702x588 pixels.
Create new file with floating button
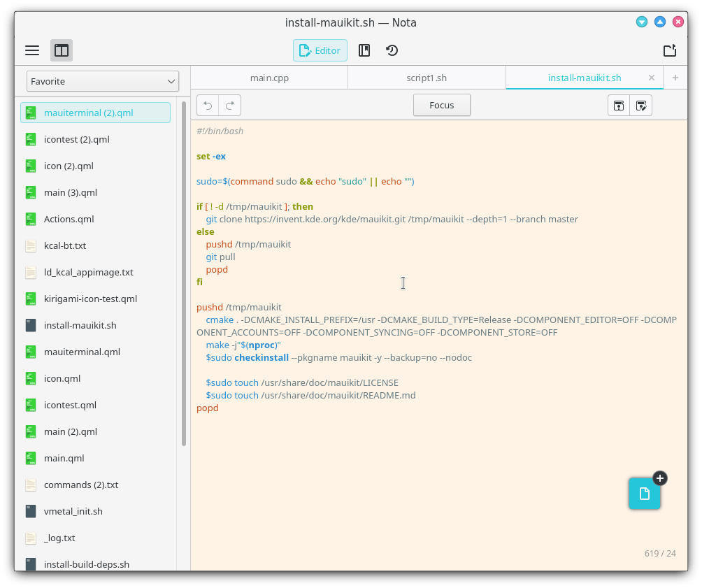pos(644,494)
